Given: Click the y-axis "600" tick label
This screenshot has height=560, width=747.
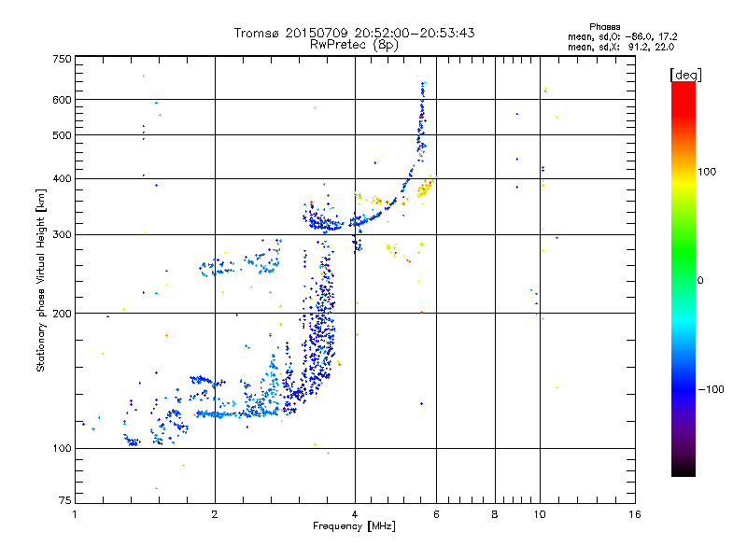Looking at the screenshot, I should click(62, 100).
